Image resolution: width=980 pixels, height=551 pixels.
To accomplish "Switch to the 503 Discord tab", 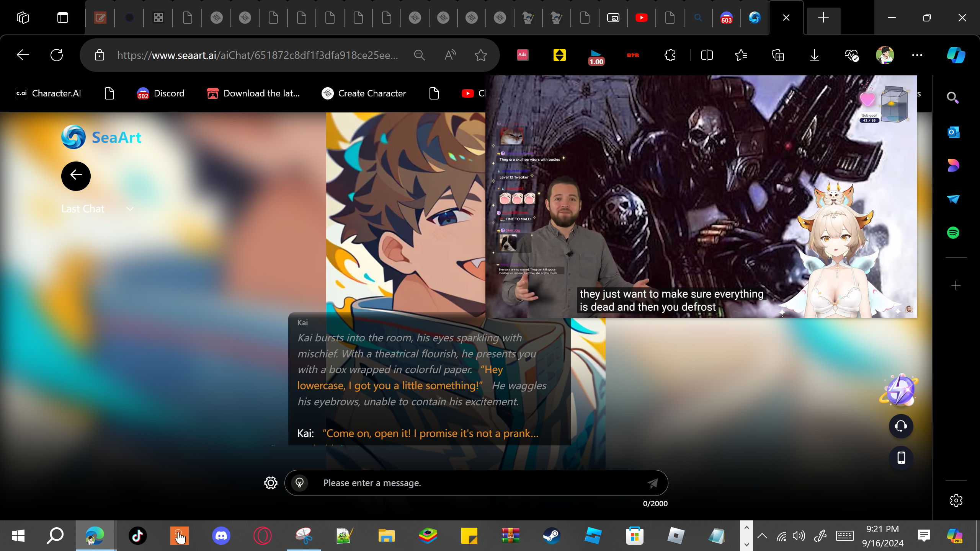I will pyautogui.click(x=726, y=18).
